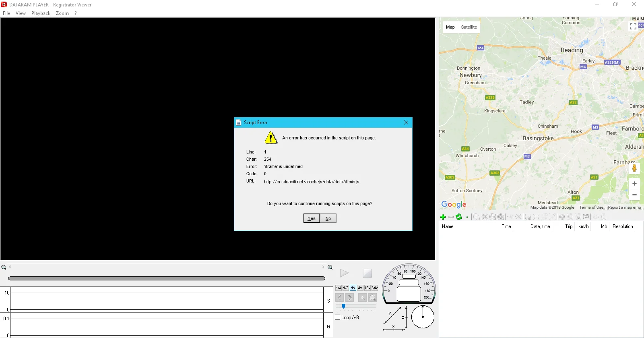
Task: Sort the file list by Date, time column
Action: click(532, 226)
